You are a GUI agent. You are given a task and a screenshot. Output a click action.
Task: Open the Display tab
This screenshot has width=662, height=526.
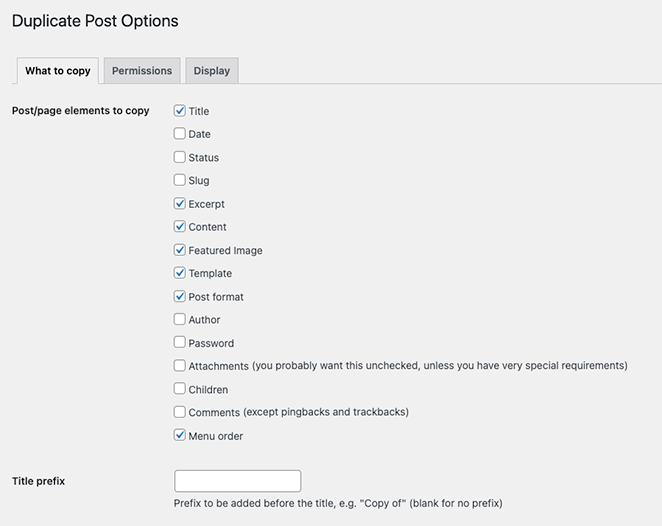pos(212,70)
